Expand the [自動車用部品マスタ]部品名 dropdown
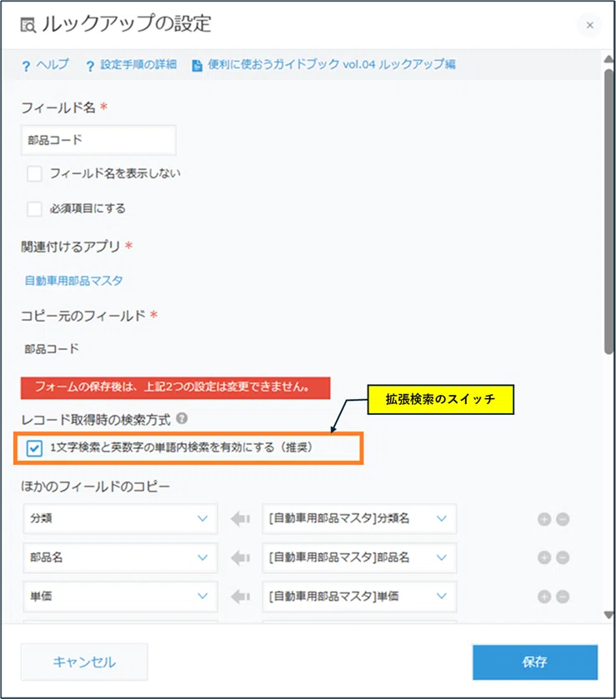This screenshot has height=699, width=616. pos(359,557)
